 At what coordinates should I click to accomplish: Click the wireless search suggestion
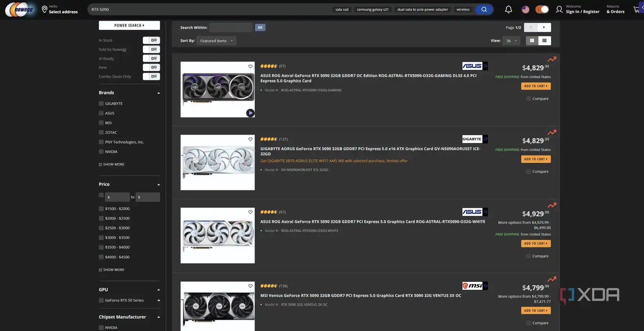click(x=463, y=9)
